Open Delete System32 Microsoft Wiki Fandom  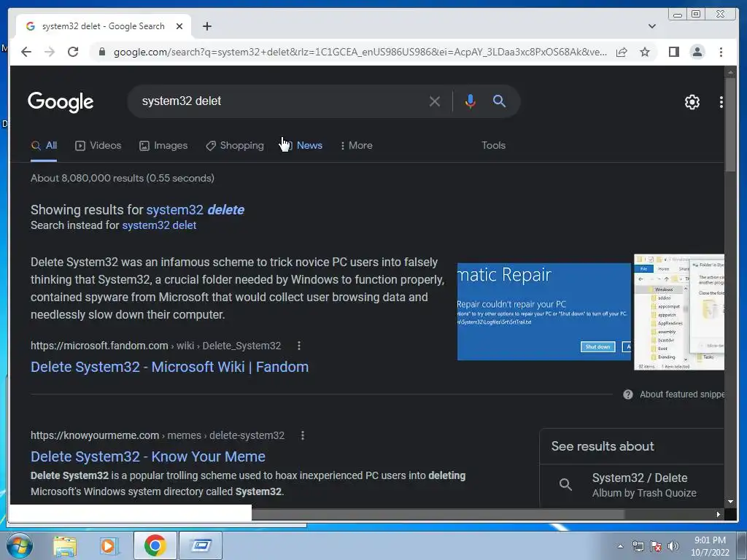pos(169,367)
